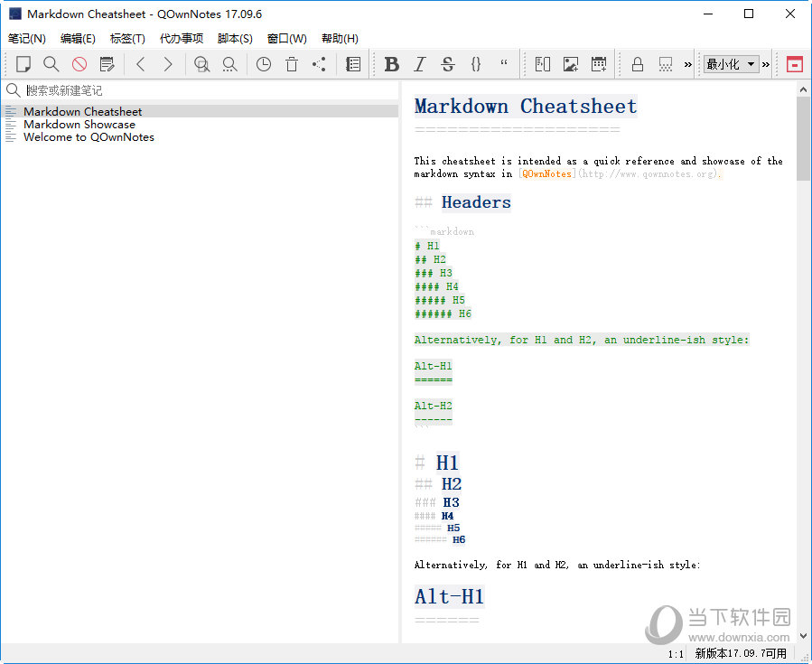Create a new note with the toolbar icon
812x664 pixels.
click(23, 64)
